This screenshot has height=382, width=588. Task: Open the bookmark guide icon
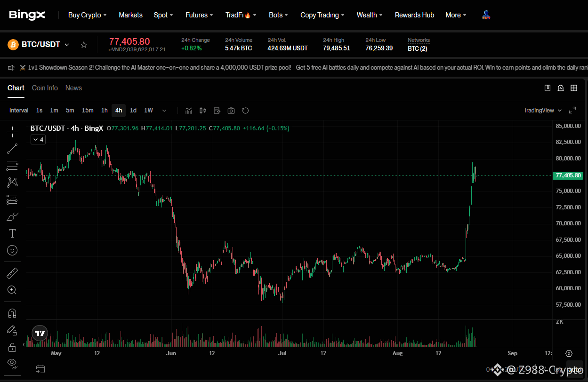click(x=548, y=88)
